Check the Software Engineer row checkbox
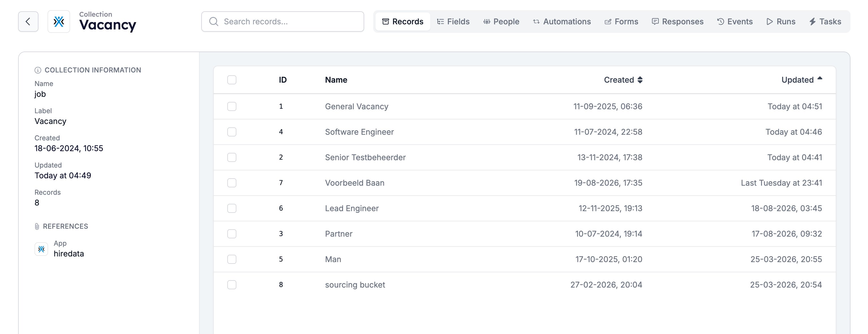The height and width of the screenshot is (334, 868). [x=232, y=132]
